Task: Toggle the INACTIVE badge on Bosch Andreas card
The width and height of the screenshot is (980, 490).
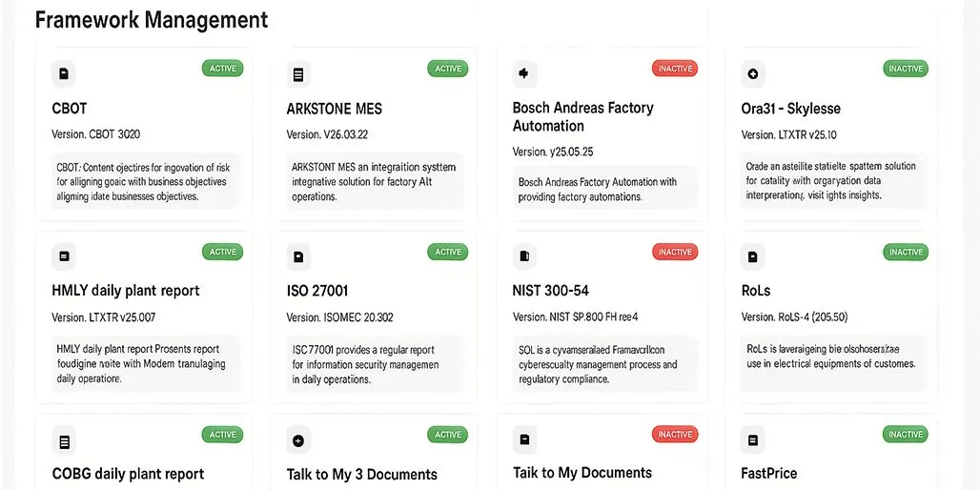Action: (x=675, y=69)
